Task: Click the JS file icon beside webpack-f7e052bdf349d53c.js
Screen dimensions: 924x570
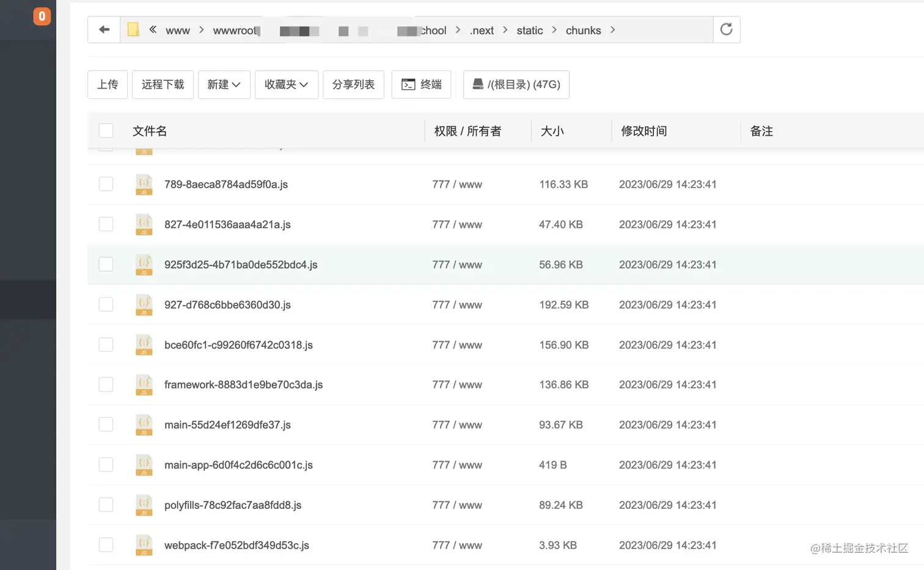Action: pos(144,545)
